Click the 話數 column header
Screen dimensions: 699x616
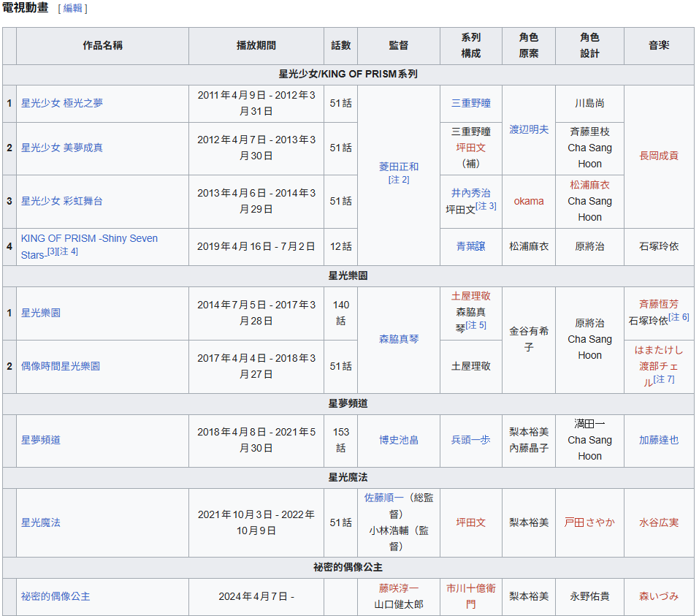point(340,45)
